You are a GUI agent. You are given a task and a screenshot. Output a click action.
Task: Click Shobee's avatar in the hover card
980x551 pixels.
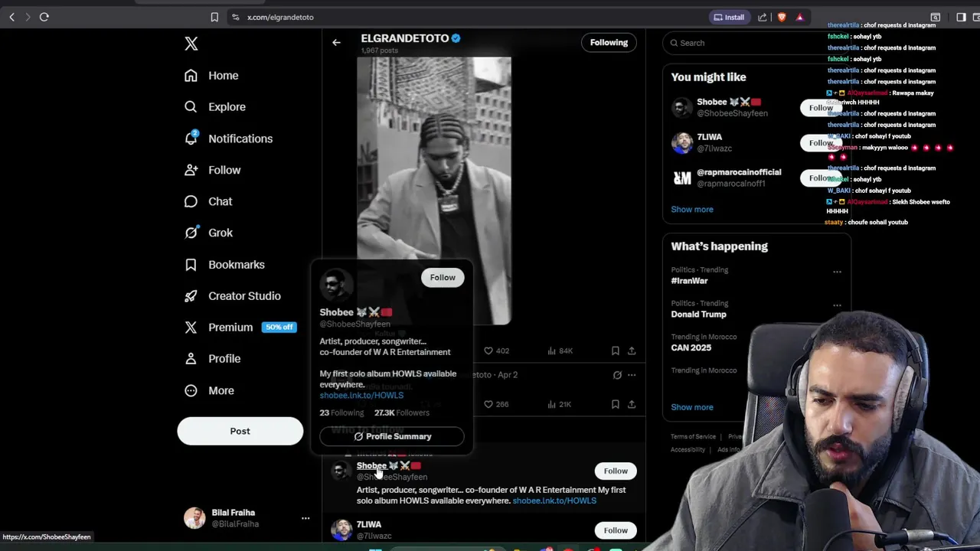[x=335, y=285]
